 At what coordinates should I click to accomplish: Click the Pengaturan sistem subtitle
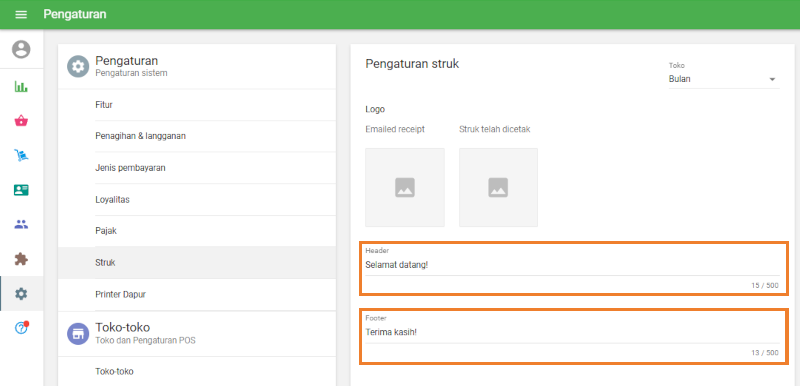coord(131,73)
